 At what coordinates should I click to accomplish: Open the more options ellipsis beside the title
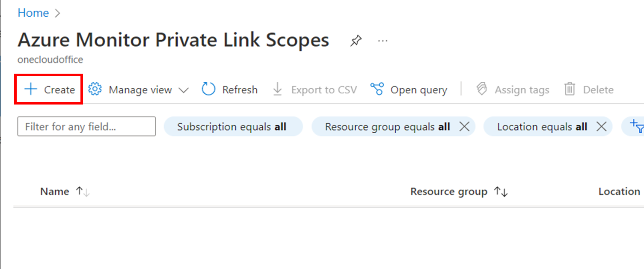point(383,40)
